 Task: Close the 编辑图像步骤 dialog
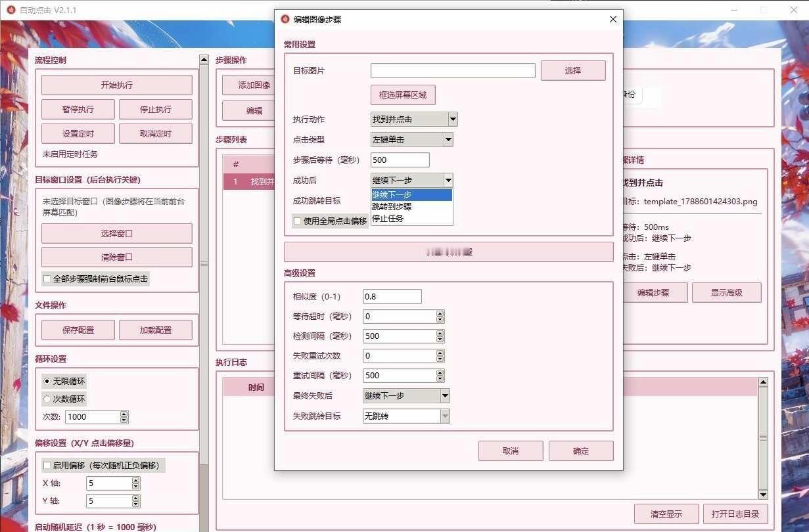[x=613, y=19]
